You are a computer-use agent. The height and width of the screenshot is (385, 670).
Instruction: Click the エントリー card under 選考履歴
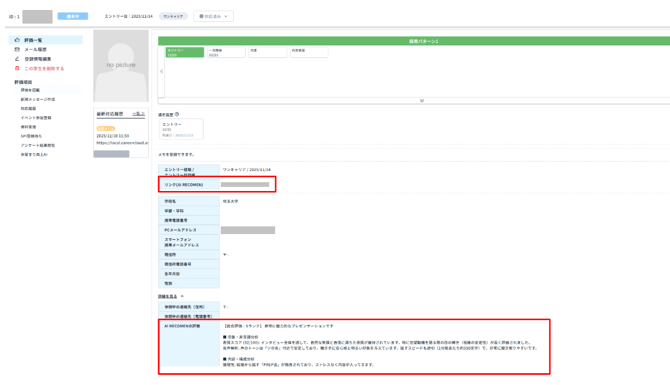[x=181, y=129]
